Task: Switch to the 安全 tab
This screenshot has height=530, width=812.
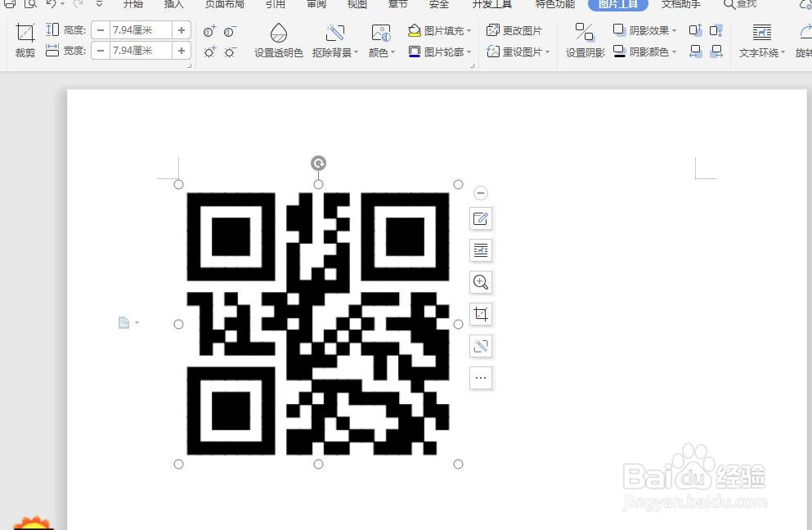Action: coord(439,4)
